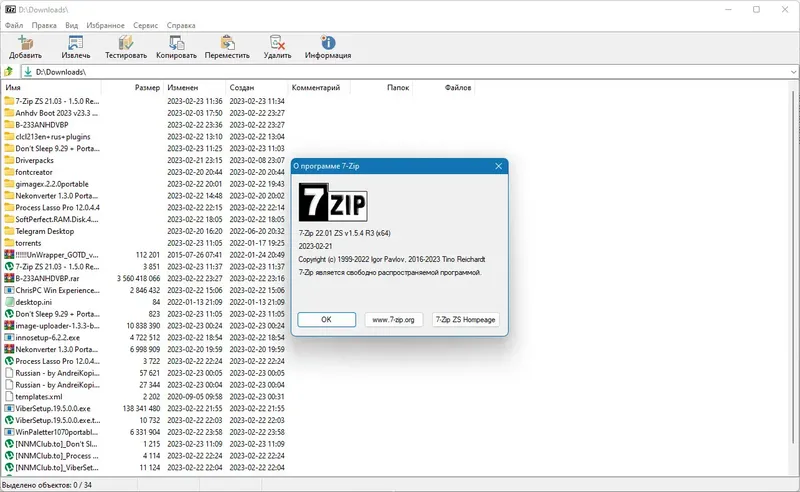This screenshot has height=492, width=800.
Task: Select the Anhdv Boot 2023 v23.3 folder name
Action: (56, 113)
